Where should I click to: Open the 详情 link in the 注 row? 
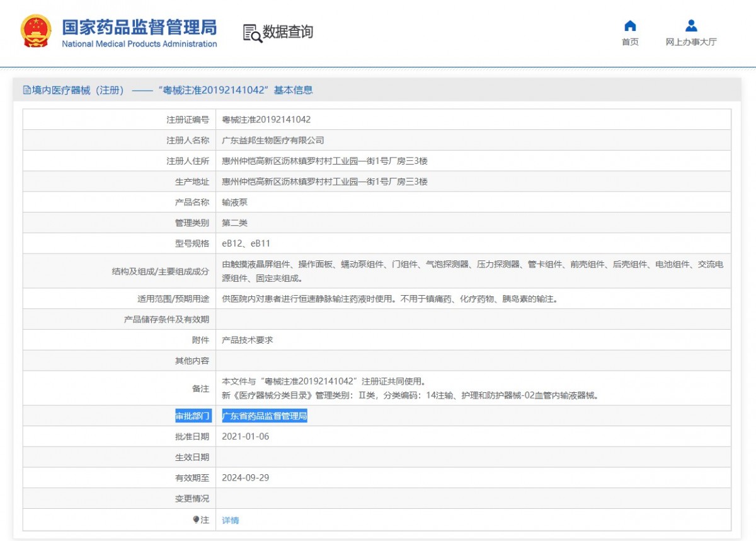click(231, 520)
